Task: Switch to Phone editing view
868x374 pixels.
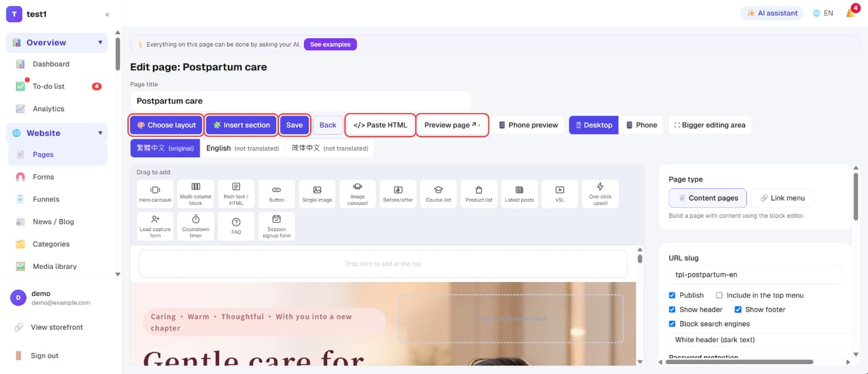Action: coord(641,125)
